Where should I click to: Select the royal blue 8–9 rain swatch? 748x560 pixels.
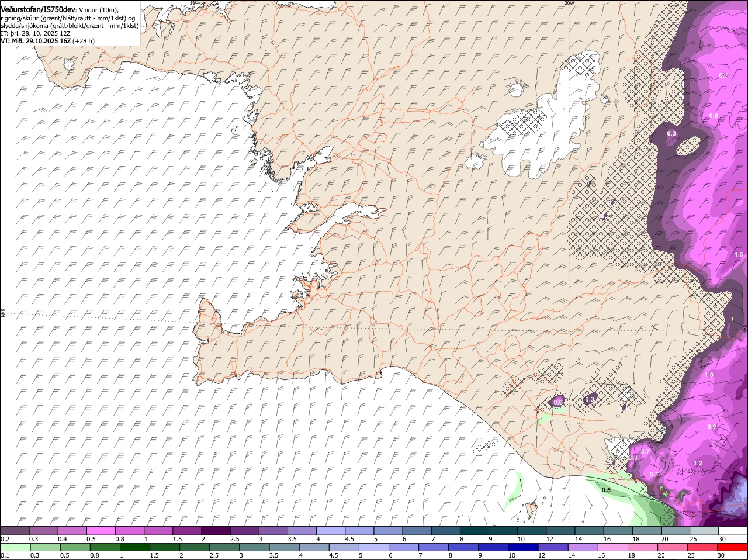[x=463, y=547]
